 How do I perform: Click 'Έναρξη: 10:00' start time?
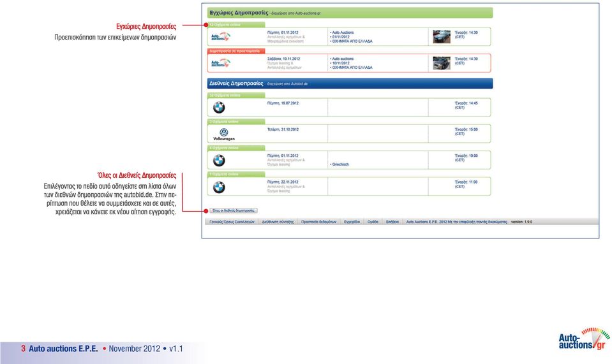pos(466,156)
